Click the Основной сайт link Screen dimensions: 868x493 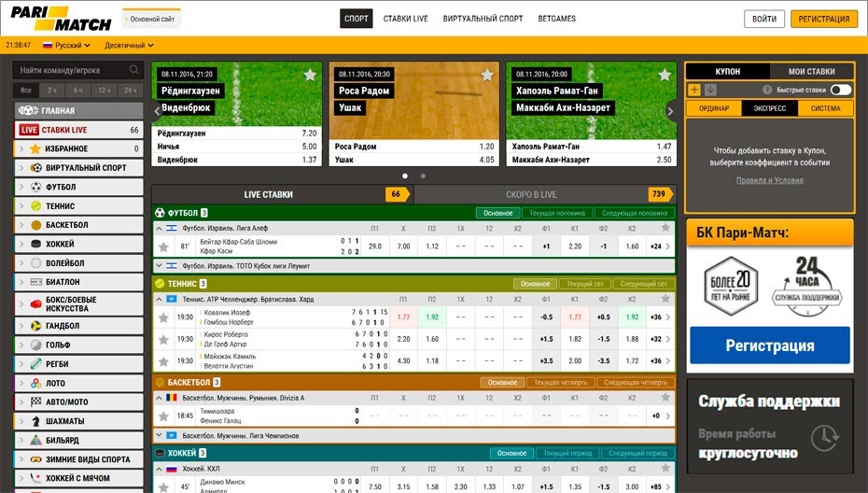tap(152, 19)
